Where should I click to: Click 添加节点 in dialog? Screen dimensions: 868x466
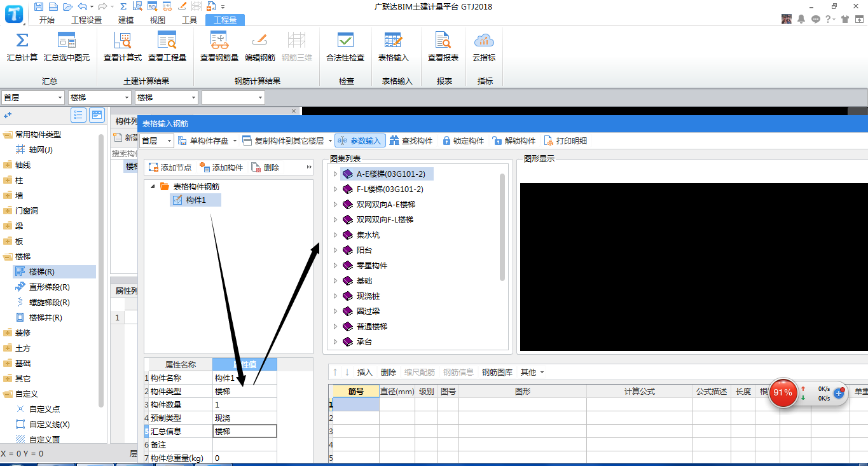[x=170, y=167]
